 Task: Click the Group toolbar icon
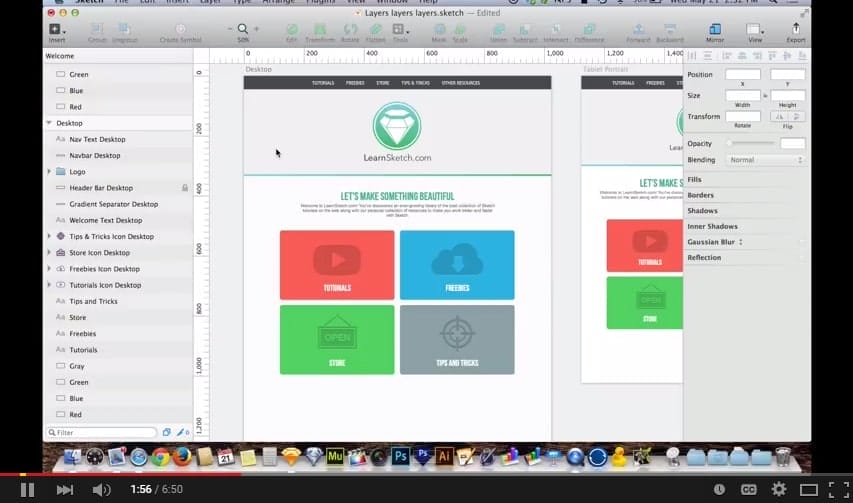pos(97,29)
